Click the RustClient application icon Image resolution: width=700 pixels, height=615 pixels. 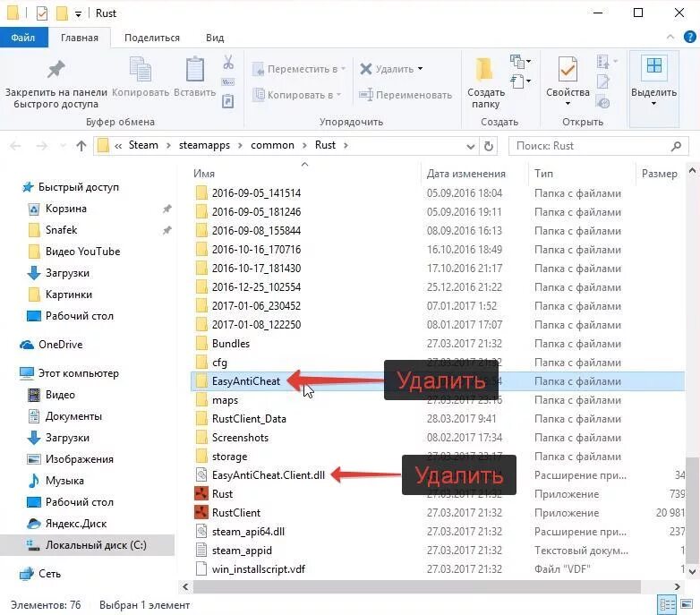[201, 512]
